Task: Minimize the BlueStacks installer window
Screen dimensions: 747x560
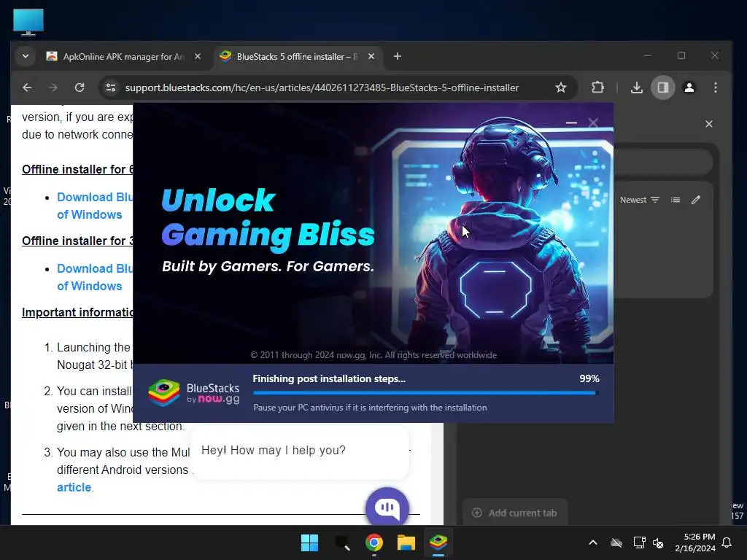Action: (x=571, y=122)
